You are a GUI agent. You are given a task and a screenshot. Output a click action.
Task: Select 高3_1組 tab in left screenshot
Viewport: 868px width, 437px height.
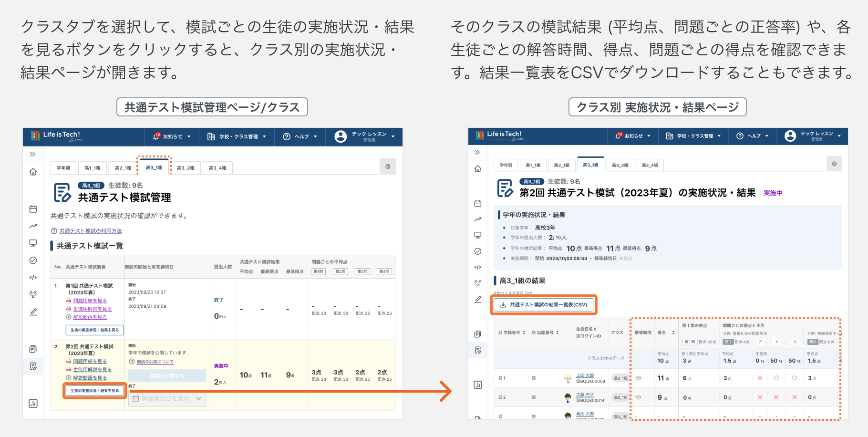[154, 167]
